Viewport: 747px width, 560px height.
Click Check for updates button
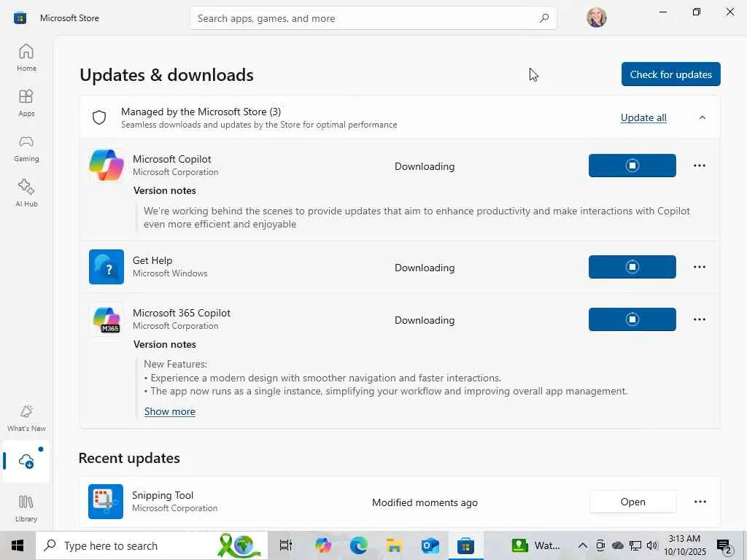[671, 74]
